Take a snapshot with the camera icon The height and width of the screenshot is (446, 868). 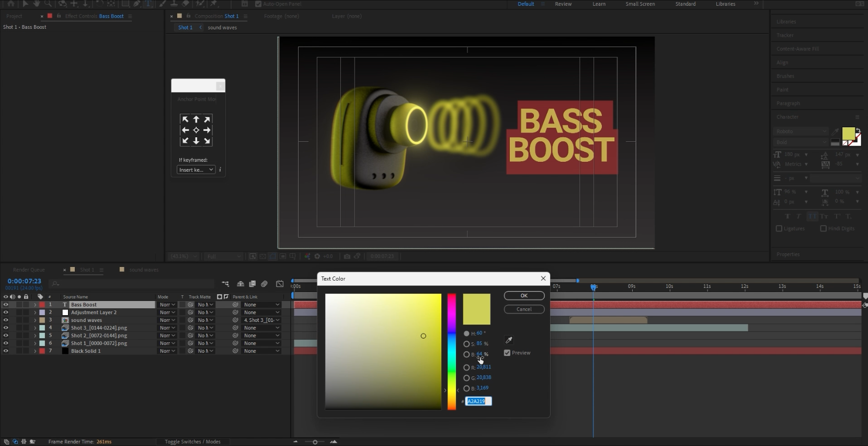tap(347, 256)
